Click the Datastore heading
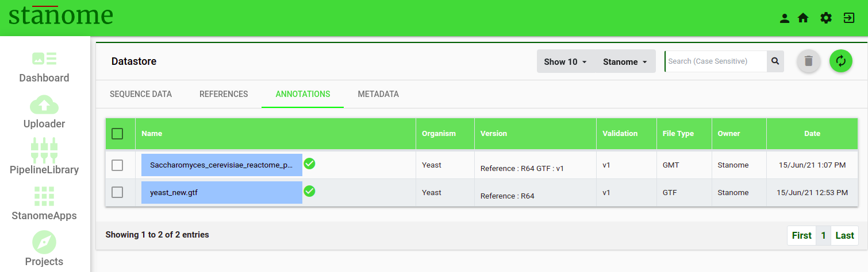Viewport: 868px width, 272px height. pos(134,61)
